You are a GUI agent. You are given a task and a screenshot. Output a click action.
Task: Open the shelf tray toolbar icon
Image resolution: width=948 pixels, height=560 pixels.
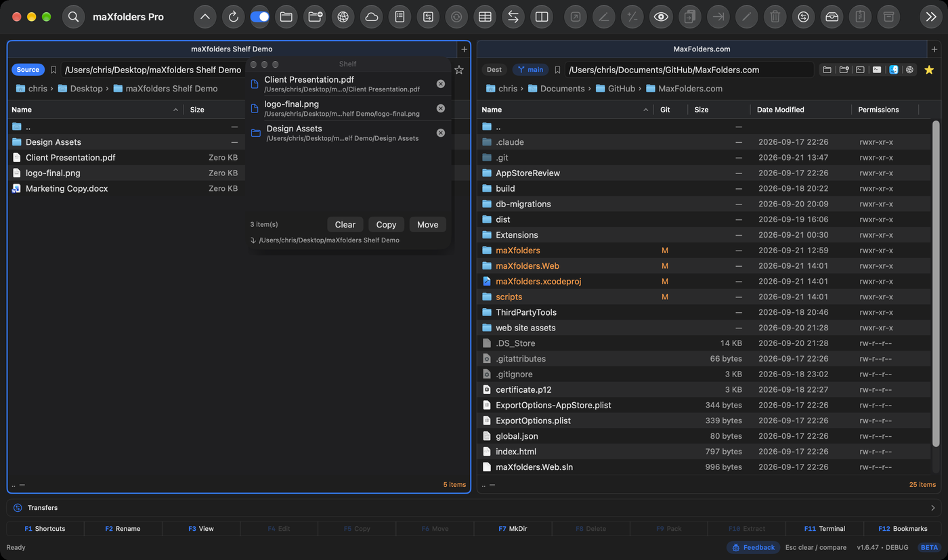[832, 17]
